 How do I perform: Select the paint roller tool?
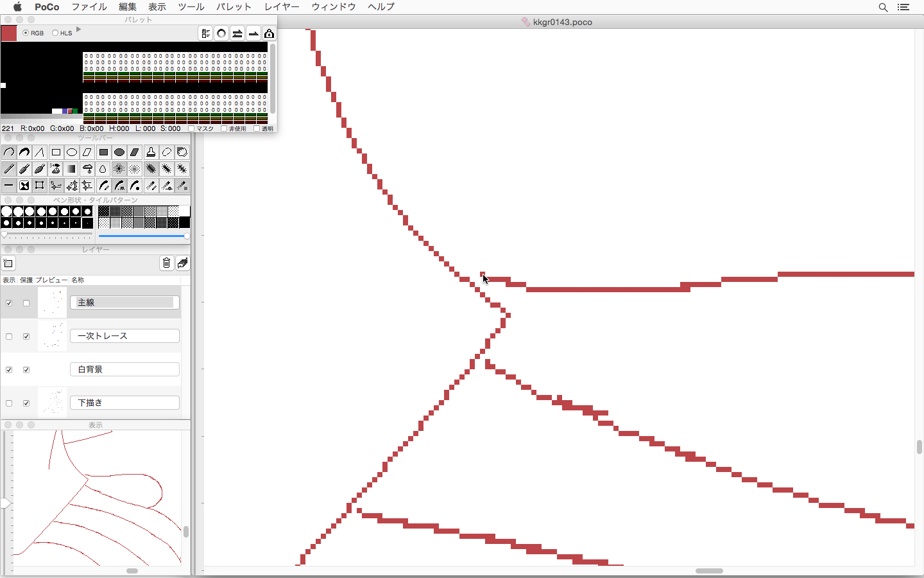point(87,169)
